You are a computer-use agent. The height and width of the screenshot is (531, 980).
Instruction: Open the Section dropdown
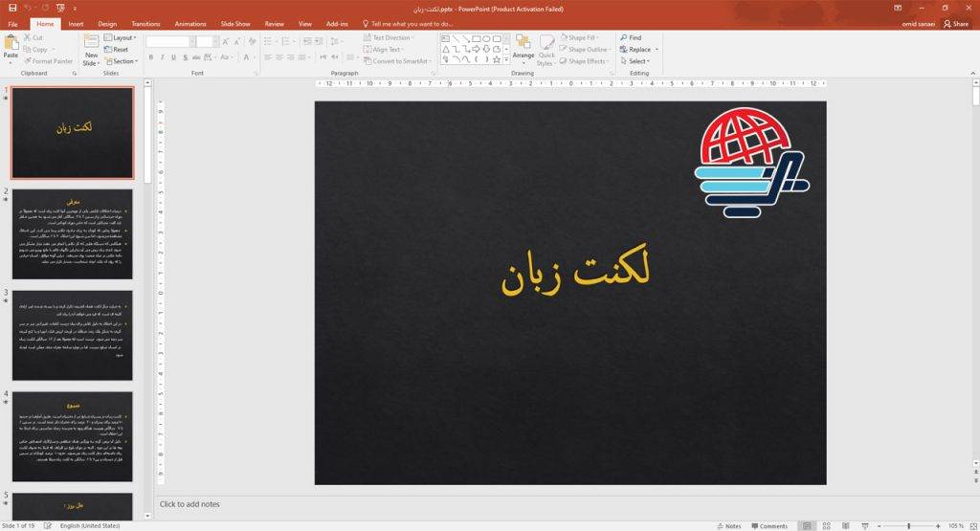(122, 61)
